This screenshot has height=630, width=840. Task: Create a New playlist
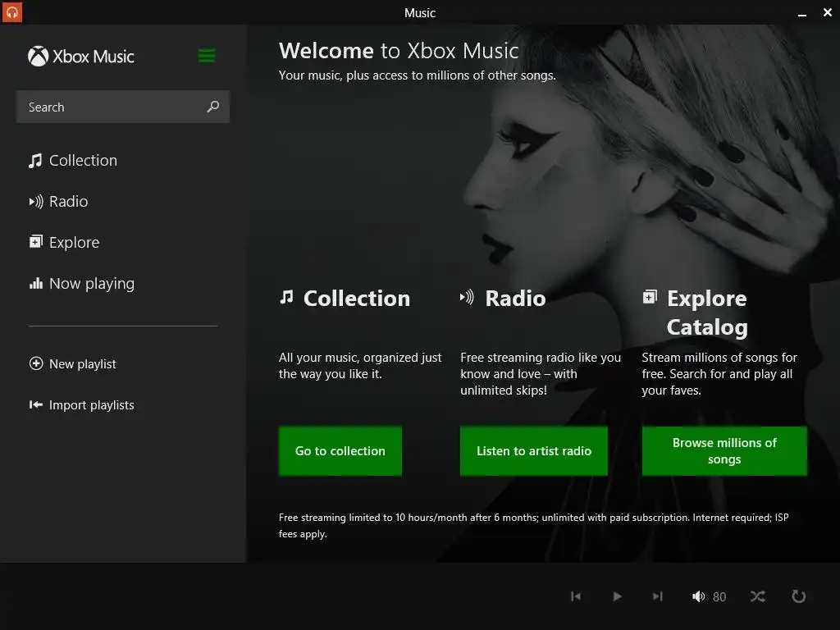[73, 363]
